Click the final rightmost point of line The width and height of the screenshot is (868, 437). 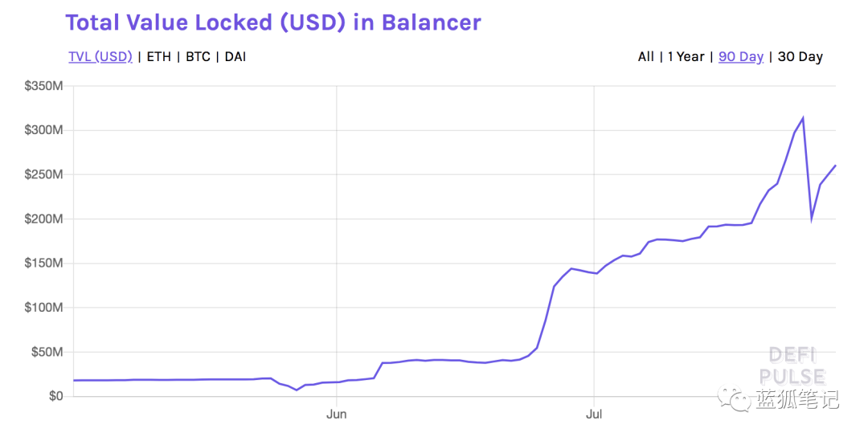click(x=835, y=166)
